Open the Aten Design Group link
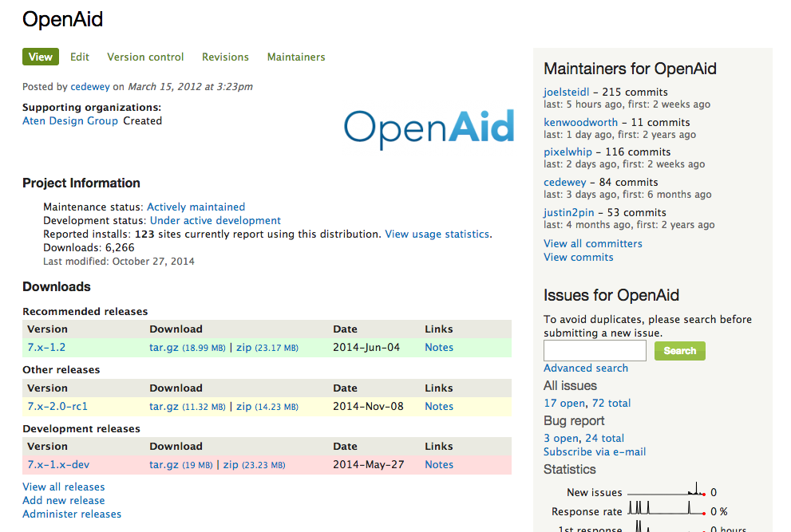 coord(70,121)
